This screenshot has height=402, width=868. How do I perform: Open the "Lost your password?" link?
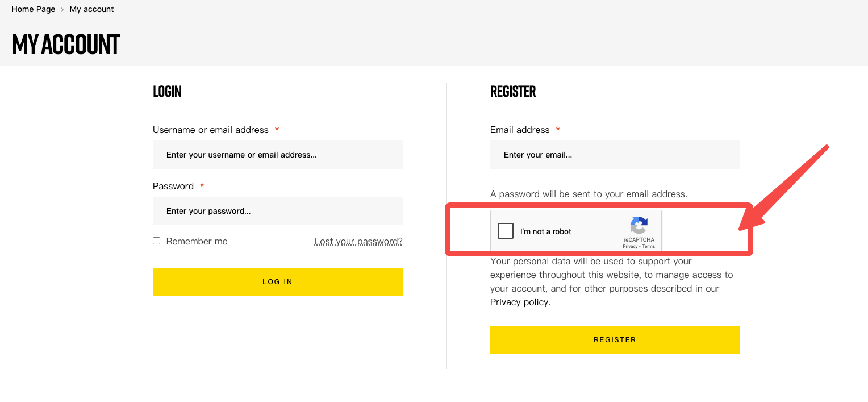(x=358, y=242)
